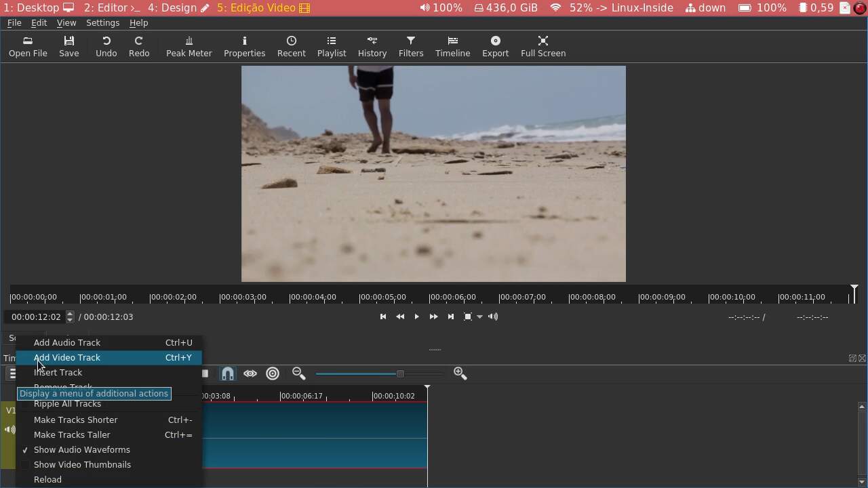
Task: Click the timeline zoom slider handle
Action: click(x=400, y=373)
